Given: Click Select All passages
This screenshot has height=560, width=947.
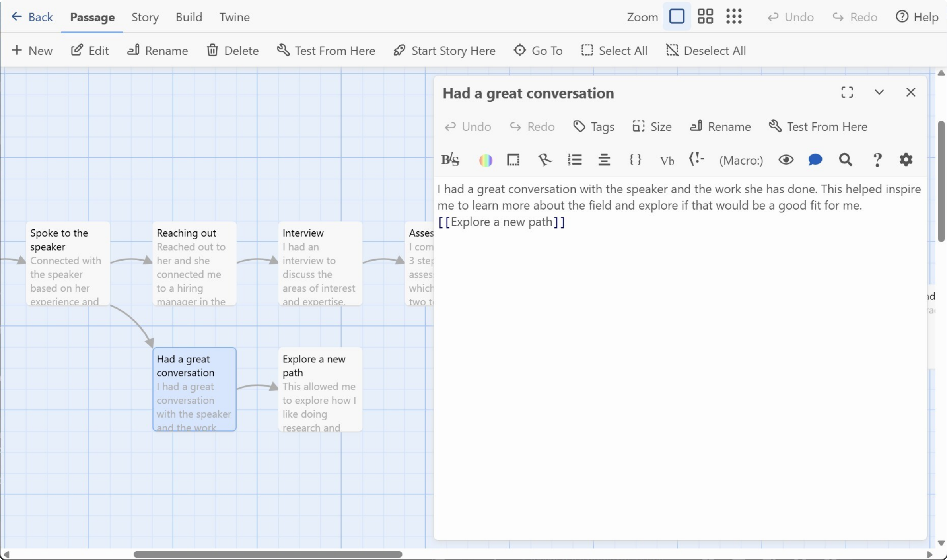Looking at the screenshot, I should (614, 51).
